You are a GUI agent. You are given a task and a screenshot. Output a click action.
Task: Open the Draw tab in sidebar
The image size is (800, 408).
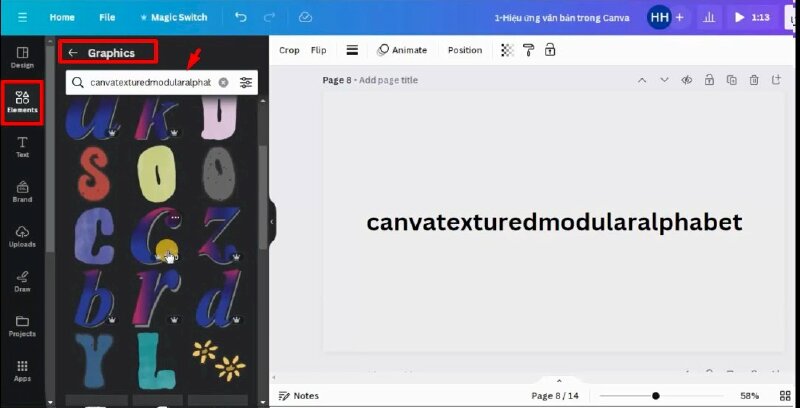point(22,282)
